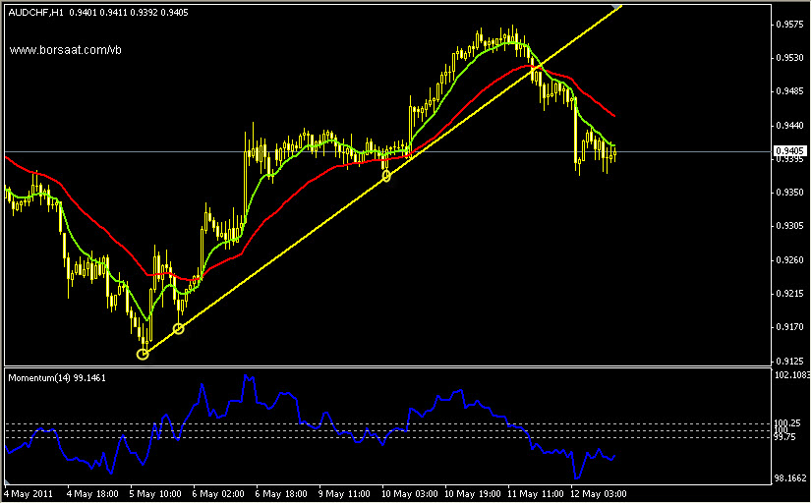Click the second trendline anchor circle from the bottom
Image resolution: width=812 pixels, height=504 pixels.
[178, 328]
